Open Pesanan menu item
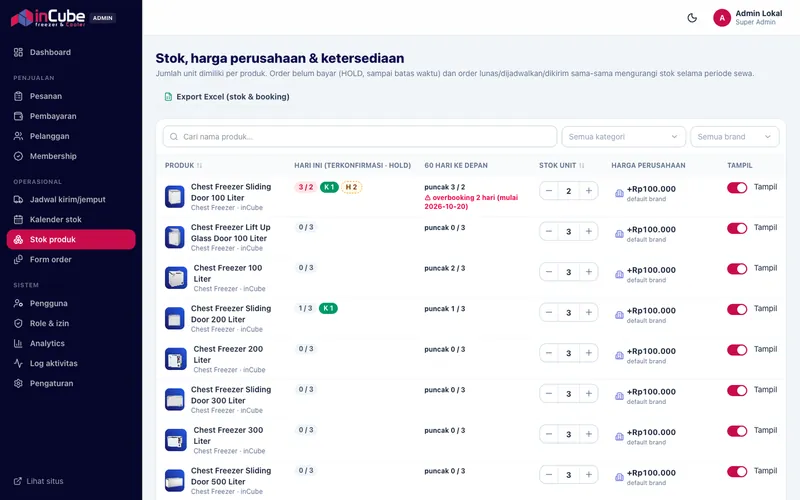This screenshot has height=500, width=800. tap(71, 96)
